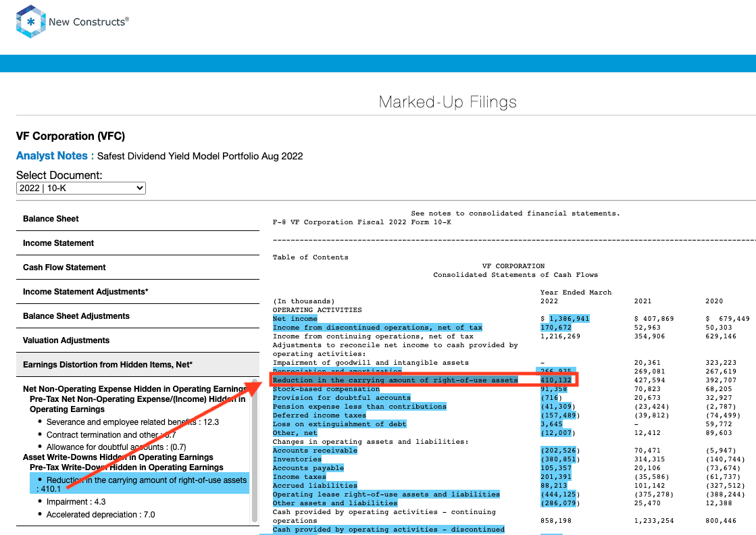Click the left panel vertical scrollbar

coord(255,451)
